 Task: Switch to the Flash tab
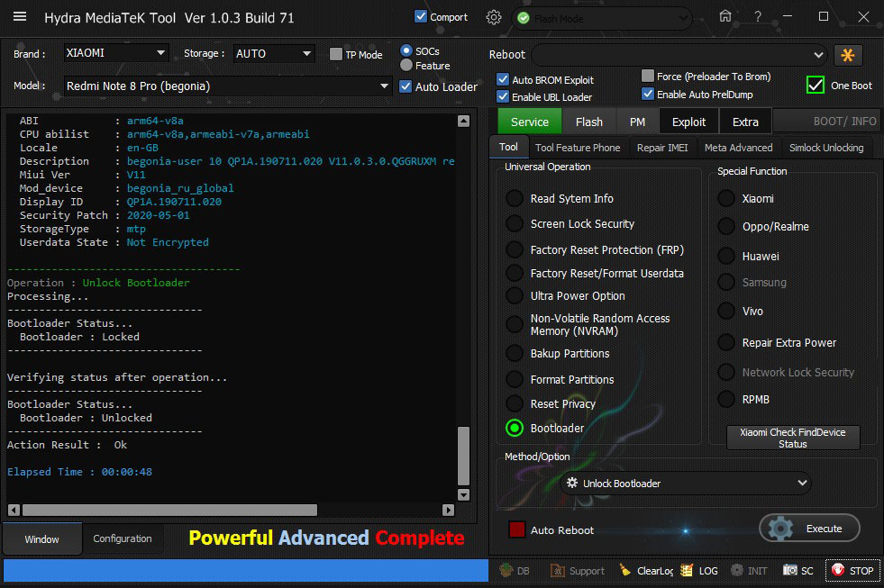(589, 122)
